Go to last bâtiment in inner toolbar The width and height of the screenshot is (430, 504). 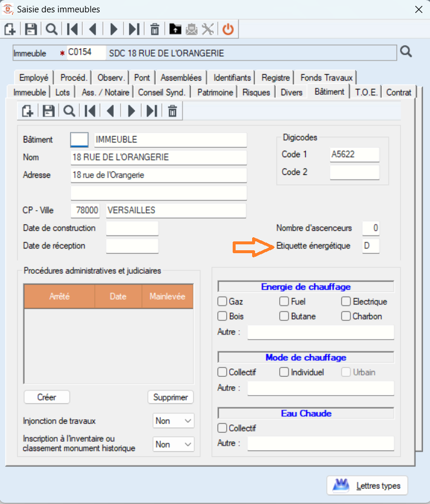[152, 111]
